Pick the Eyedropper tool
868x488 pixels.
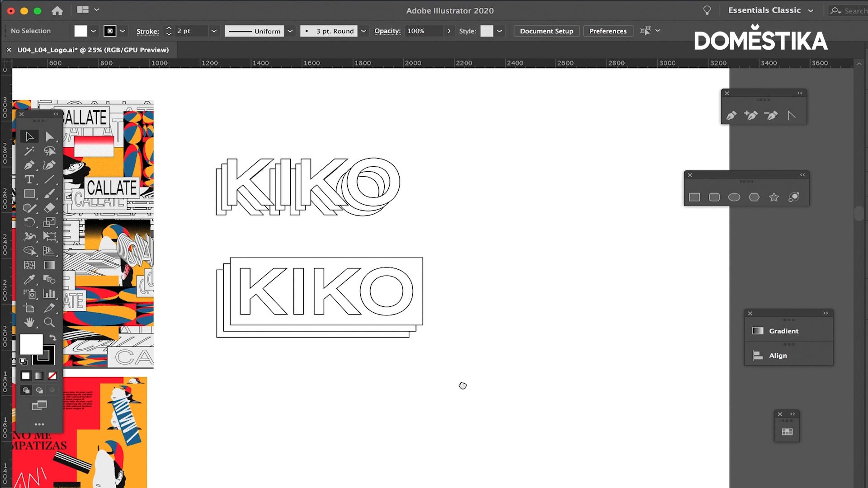[x=29, y=280]
